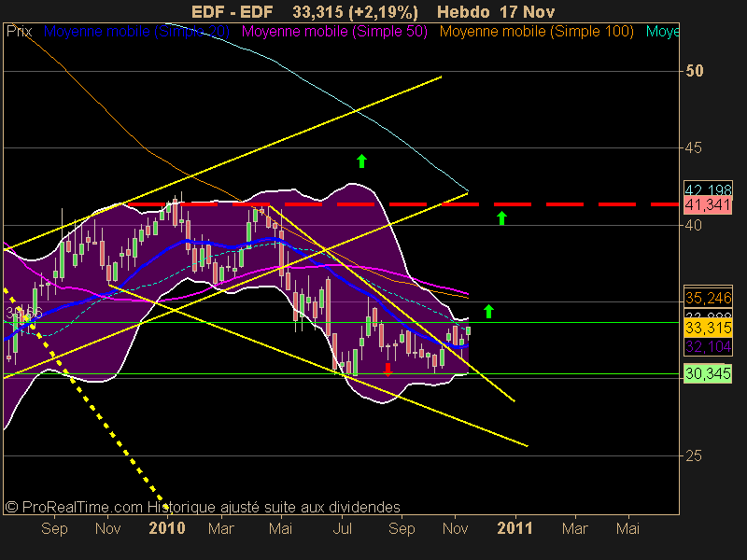Click the "Mai" label just before Jul
The width and height of the screenshot is (747, 560).
point(280,528)
